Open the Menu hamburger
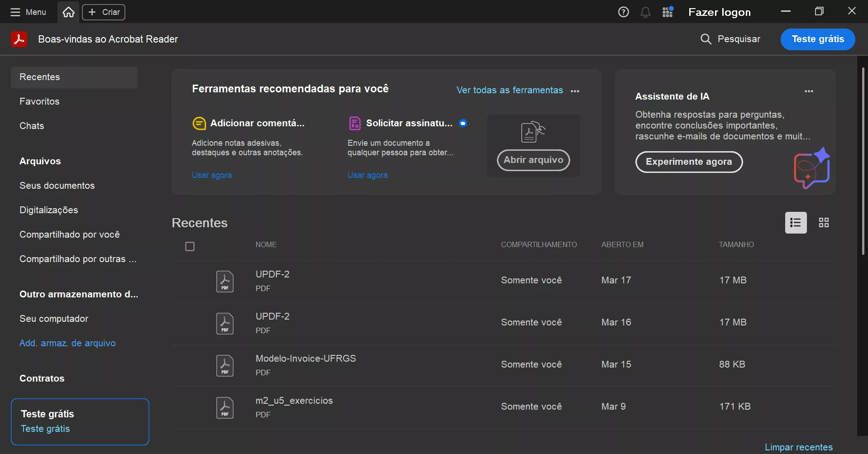 tap(15, 12)
